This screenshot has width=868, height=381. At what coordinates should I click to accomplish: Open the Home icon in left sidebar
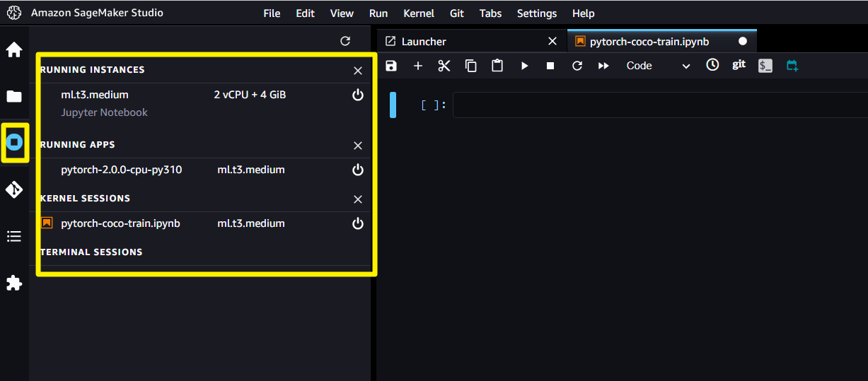coord(14,50)
